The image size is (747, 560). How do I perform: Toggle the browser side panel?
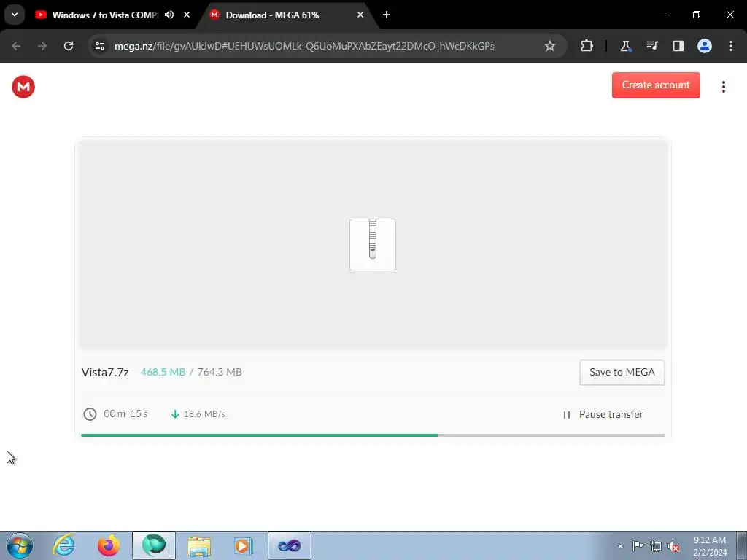pos(678,46)
